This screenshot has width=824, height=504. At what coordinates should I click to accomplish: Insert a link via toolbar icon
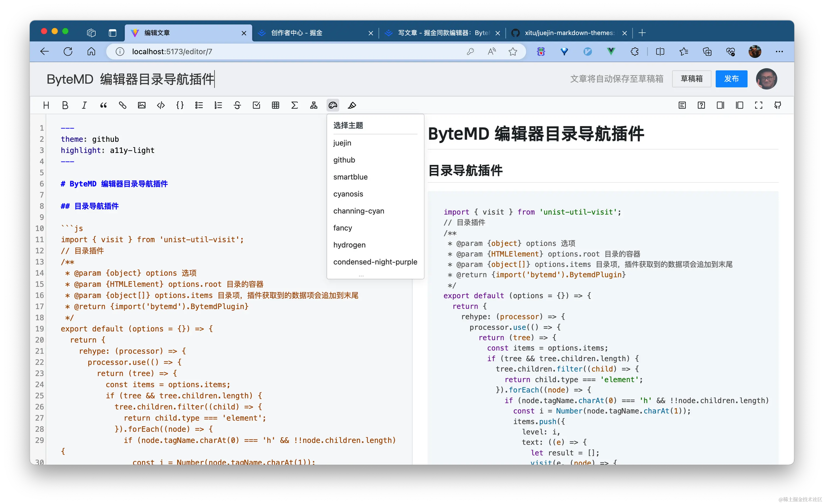point(122,105)
